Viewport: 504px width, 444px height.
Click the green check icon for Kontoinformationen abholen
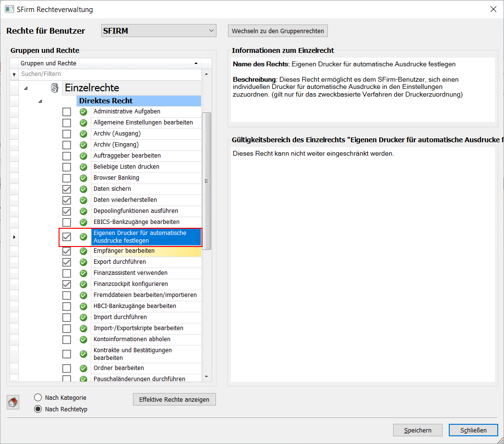(x=83, y=339)
